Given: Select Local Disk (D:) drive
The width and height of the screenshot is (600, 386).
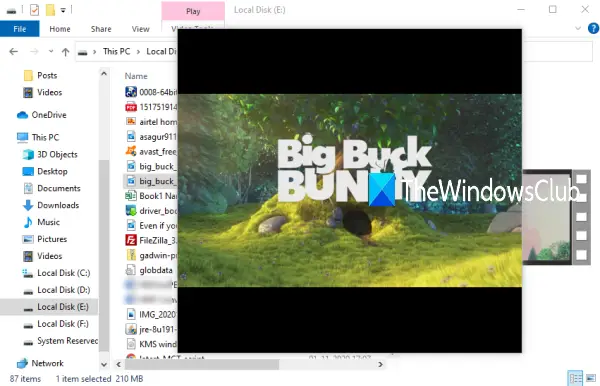Looking at the screenshot, I should (x=64, y=290).
